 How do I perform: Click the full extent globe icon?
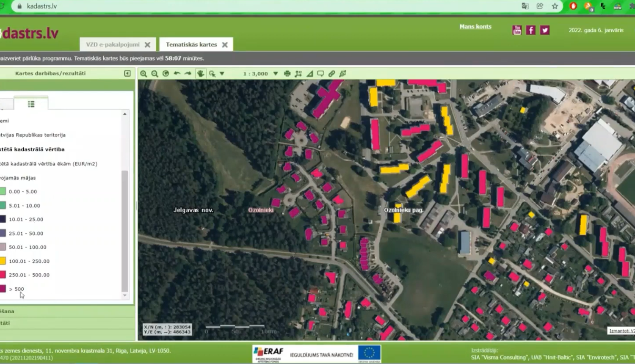click(166, 74)
